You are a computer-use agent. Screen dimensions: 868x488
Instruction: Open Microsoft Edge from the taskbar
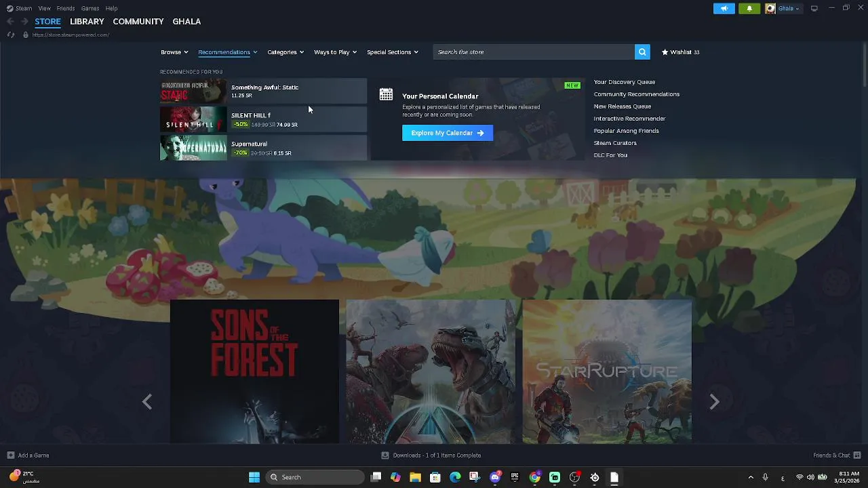tap(455, 477)
